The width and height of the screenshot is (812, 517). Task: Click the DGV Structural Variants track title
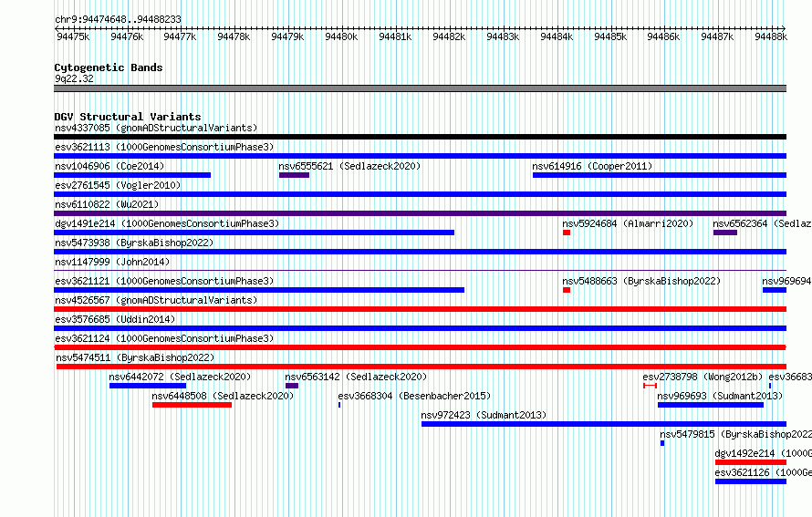(x=128, y=117)
